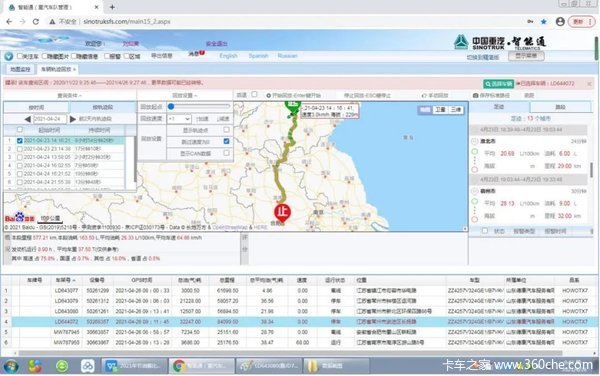Click the 导出信息 export link
Viewport: 600px width, 376px height.
[x=162, y=56]
